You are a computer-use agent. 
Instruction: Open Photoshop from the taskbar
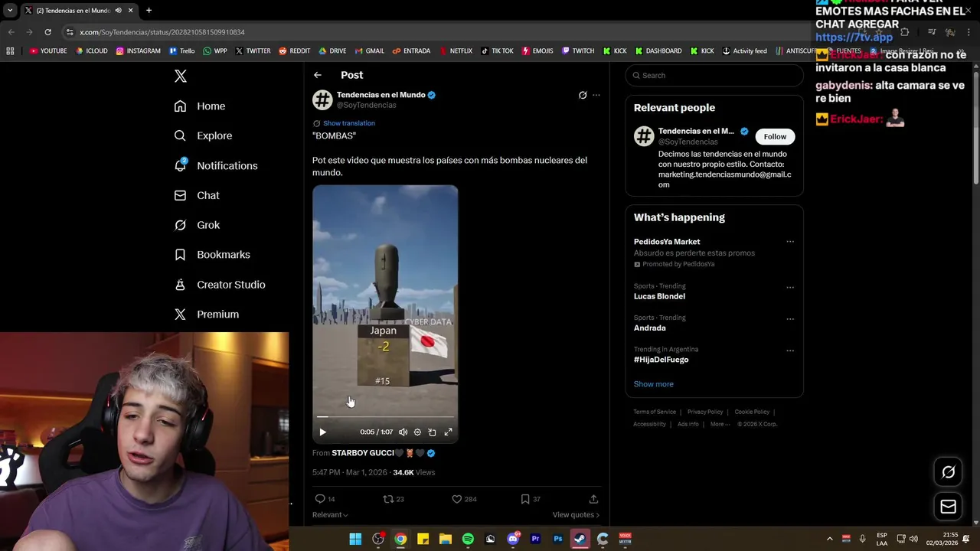click(558, 539)
